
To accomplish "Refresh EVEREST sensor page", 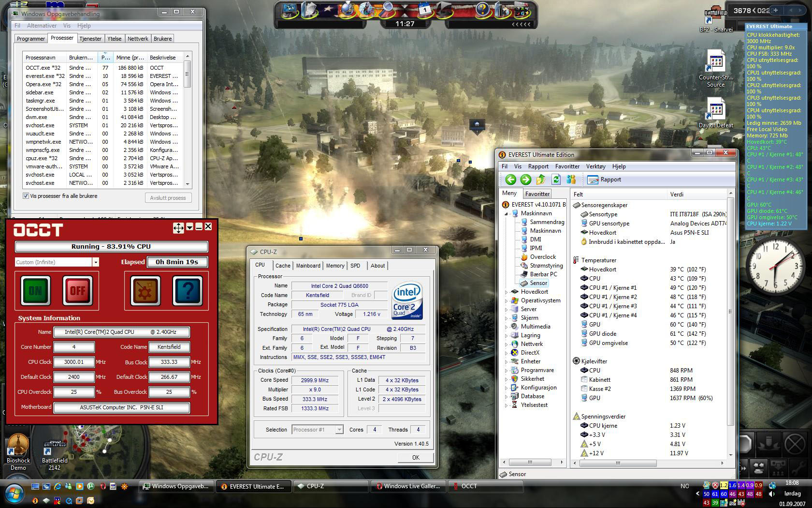I will click(556, 179).
